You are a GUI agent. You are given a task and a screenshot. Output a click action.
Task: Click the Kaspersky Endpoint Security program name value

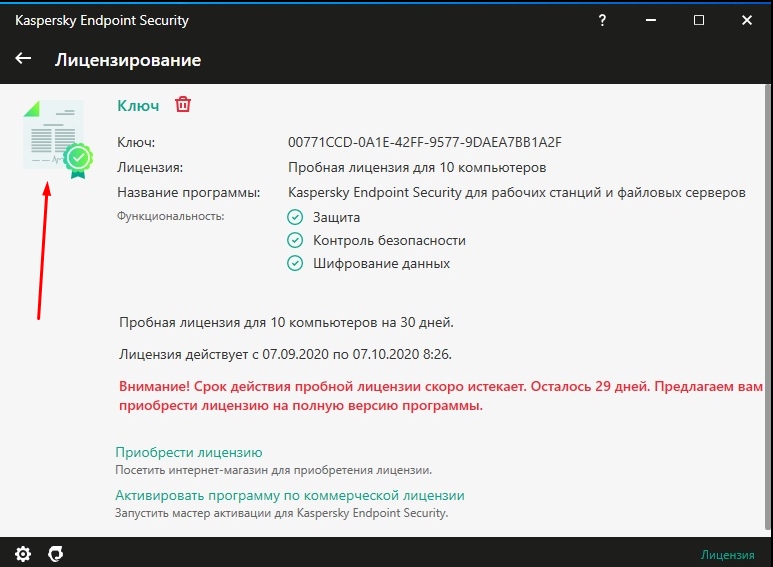[517, 192]
